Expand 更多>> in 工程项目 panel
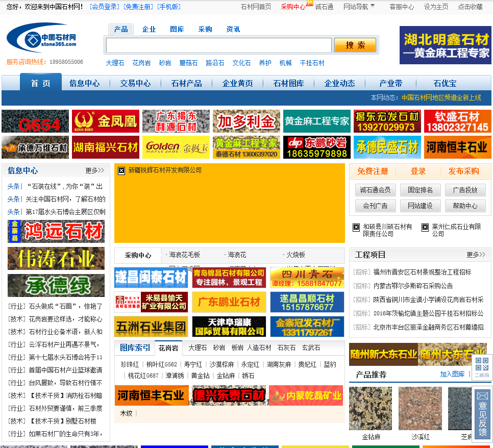 [x=476, y=254]
